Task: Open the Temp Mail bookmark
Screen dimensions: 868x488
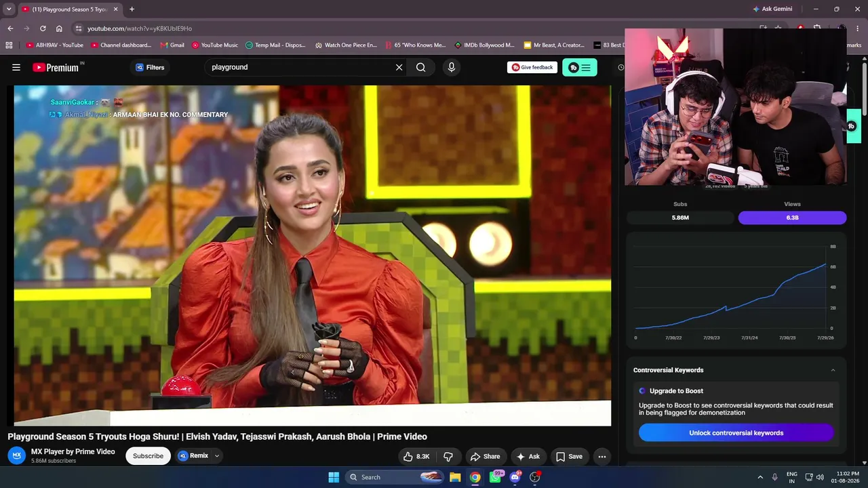Action: (275, 45)
